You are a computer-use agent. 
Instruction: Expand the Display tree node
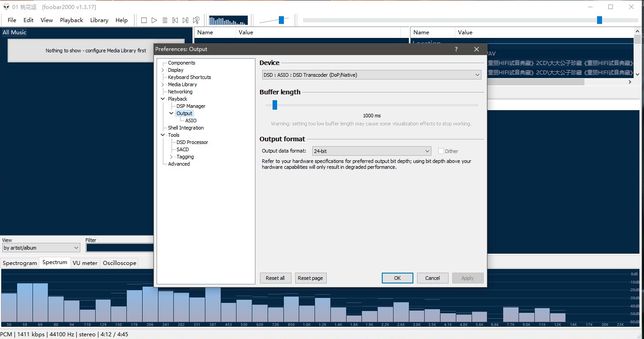click(x=163, y=70)
